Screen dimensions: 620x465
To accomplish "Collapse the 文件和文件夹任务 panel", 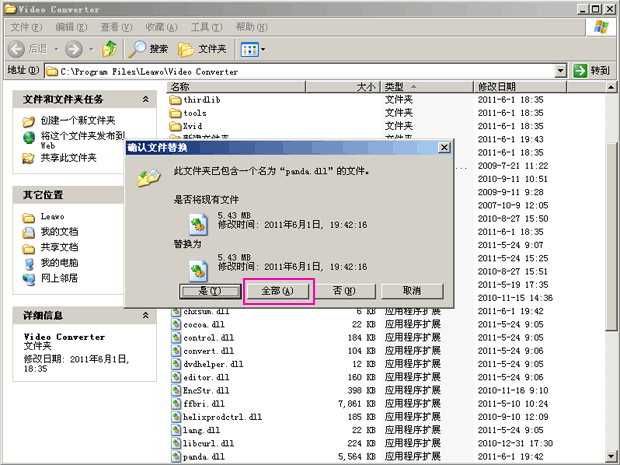I will click(146, 99).
